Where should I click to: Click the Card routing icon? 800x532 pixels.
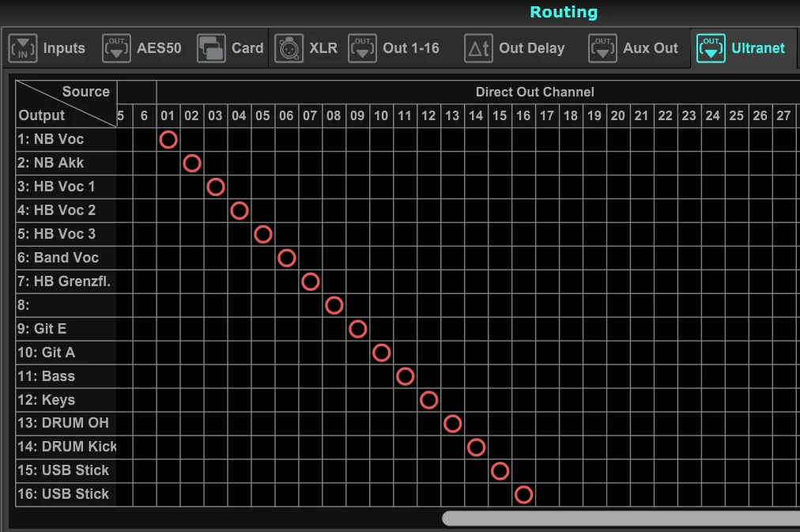(211, 48)
